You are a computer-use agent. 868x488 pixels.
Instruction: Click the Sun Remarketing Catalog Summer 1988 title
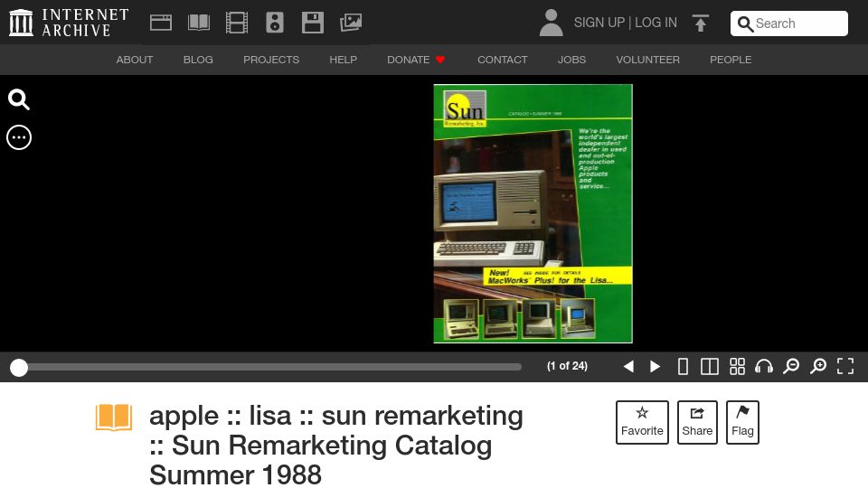tap(336, 446)
